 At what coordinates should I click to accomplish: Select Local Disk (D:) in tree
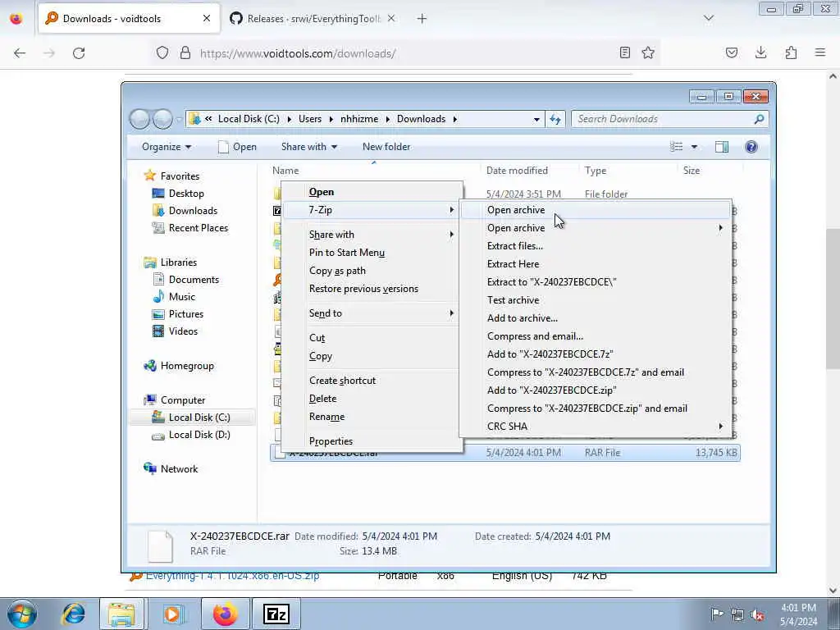point(199,435)
